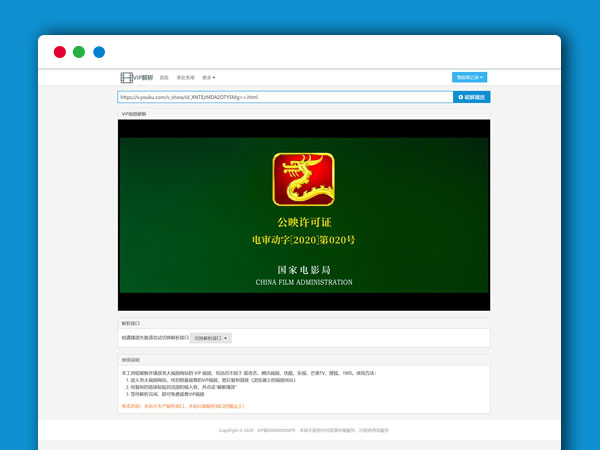Click the 使用说明 panel heading
Screen dimensions: 600x450
(x=130, y=360)
